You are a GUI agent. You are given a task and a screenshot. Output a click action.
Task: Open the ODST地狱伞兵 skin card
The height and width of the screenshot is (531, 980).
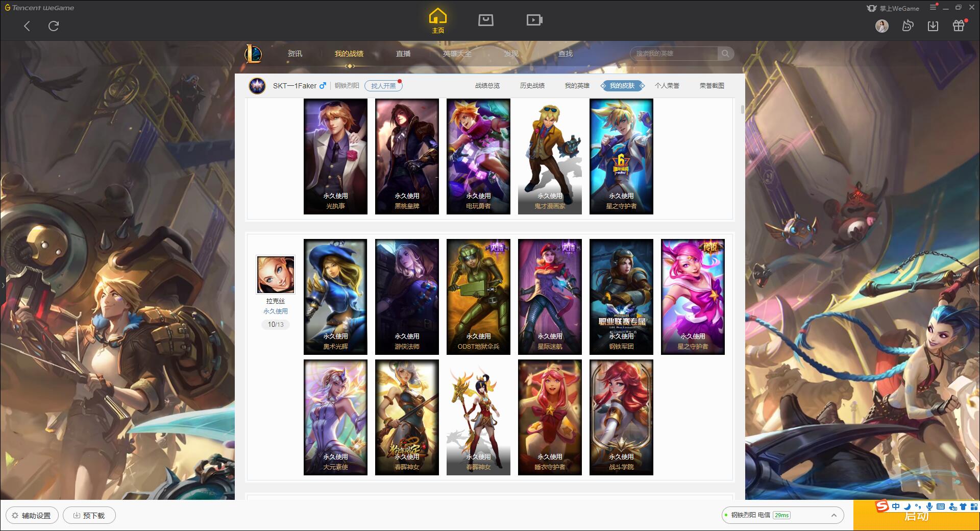[x=478, y=297]
